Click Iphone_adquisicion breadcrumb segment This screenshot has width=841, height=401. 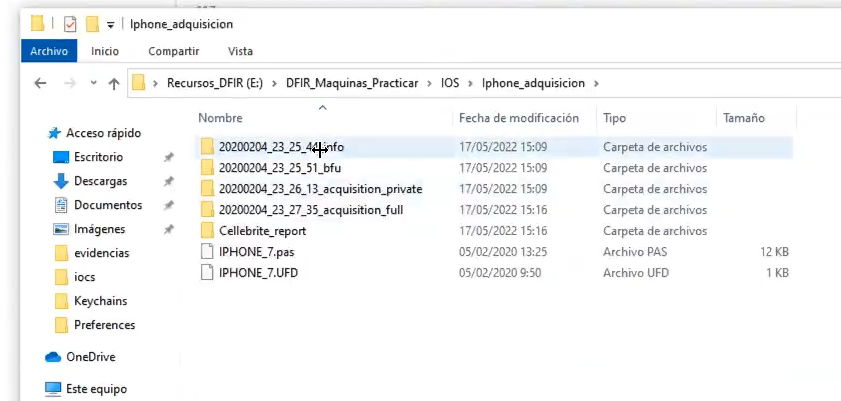pyautogui.click(x=533, y=83)
